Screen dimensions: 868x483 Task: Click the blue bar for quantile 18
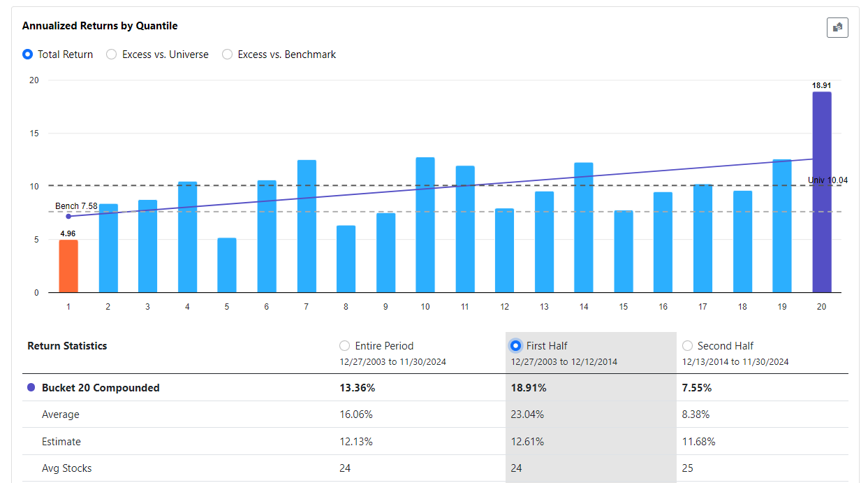tap(743, 242)
